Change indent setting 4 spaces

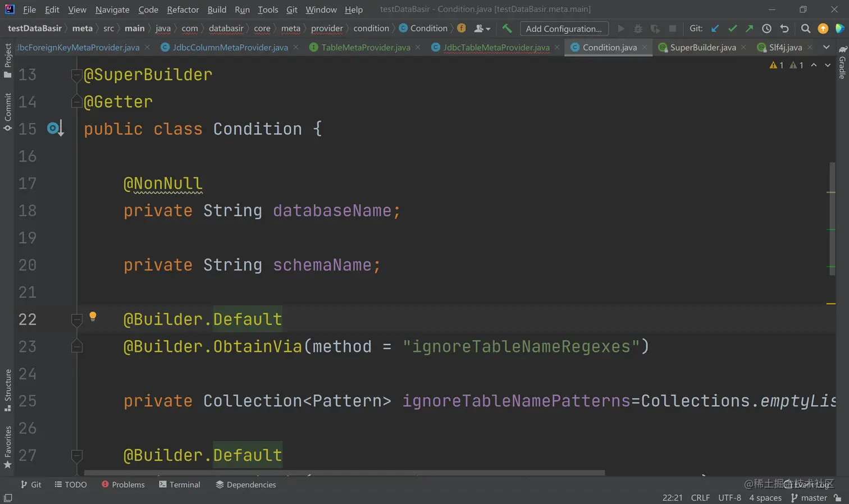(765, 498)
